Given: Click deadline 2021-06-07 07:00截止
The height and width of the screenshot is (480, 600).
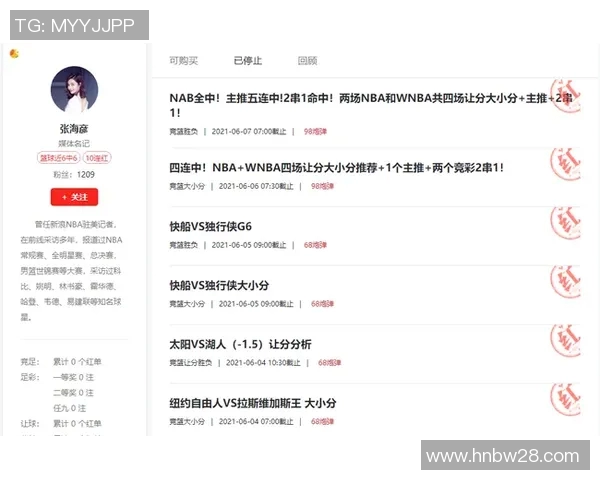Looking at the screenshot, I should pos(249,132).
